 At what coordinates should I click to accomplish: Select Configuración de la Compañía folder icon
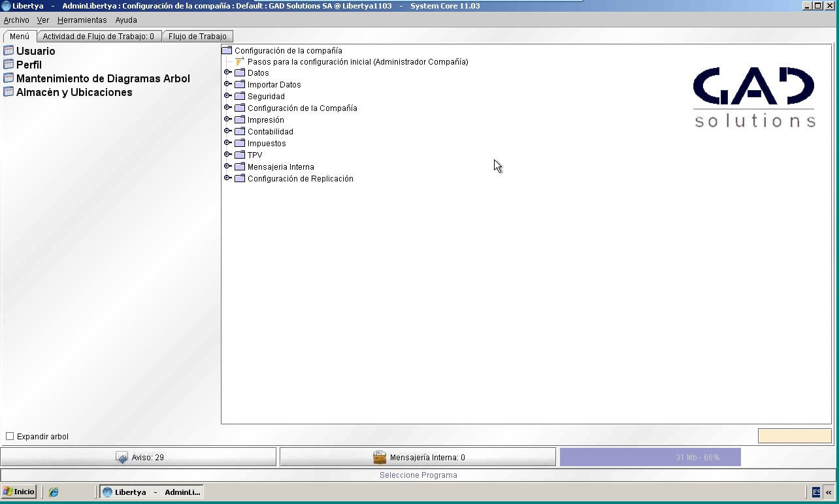240,108
